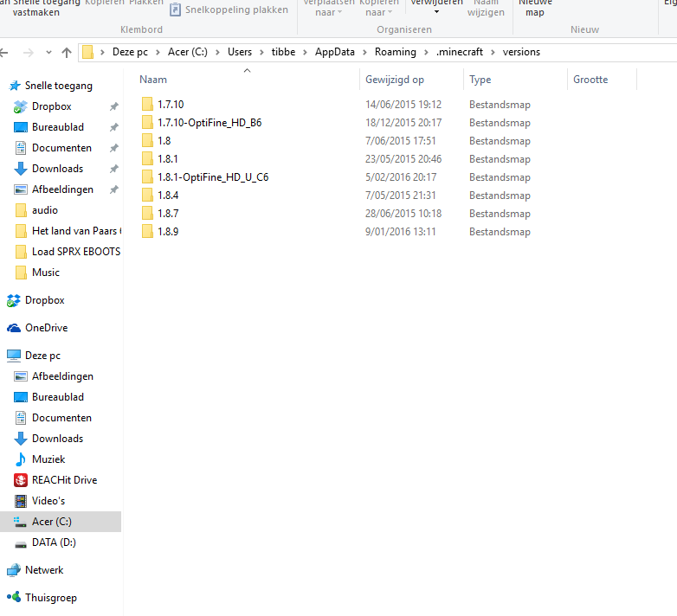The height and width of the screenshot is (616, 677).
Task: Click the Downloads arrow icon under Snelle toegang
Action: pyautogui.click(x=21, y=169)
